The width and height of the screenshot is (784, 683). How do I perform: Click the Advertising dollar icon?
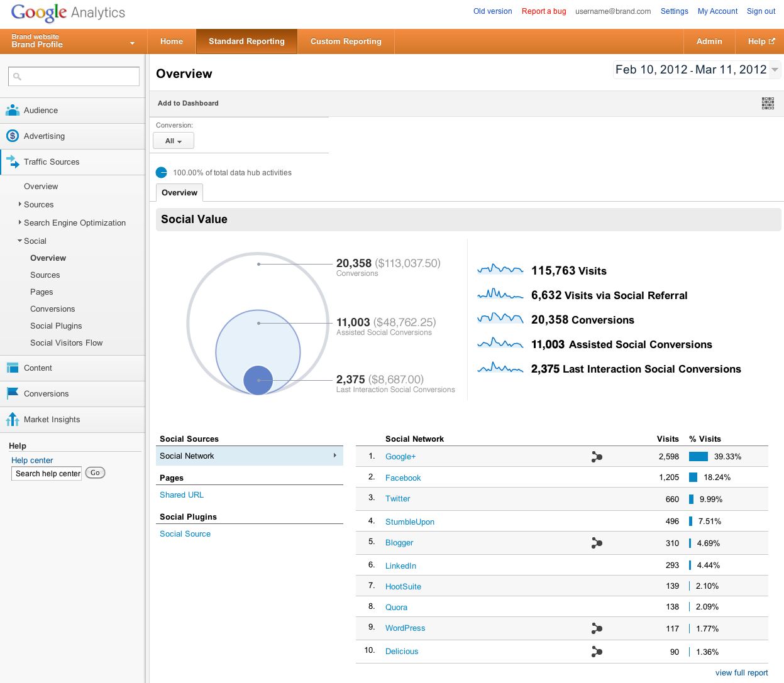pyautogui.click(x=13, y=136)
